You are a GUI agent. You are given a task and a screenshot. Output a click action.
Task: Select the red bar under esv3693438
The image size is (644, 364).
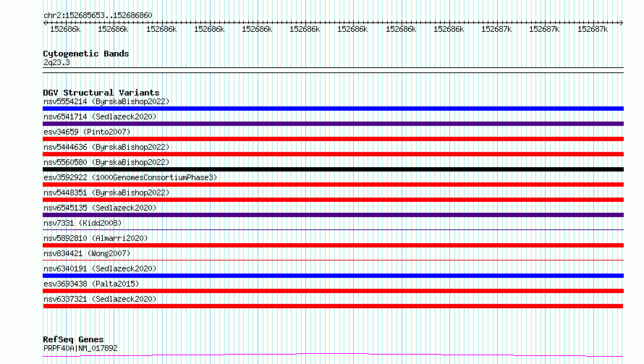pyautogui.click(x=333, y=291)
